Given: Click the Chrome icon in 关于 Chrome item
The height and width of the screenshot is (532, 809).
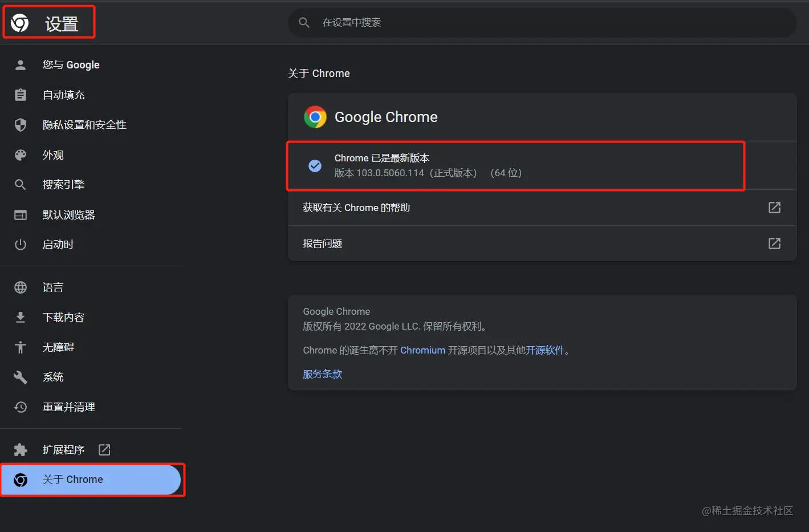Looking at the screenshot, I should (21, 480).
